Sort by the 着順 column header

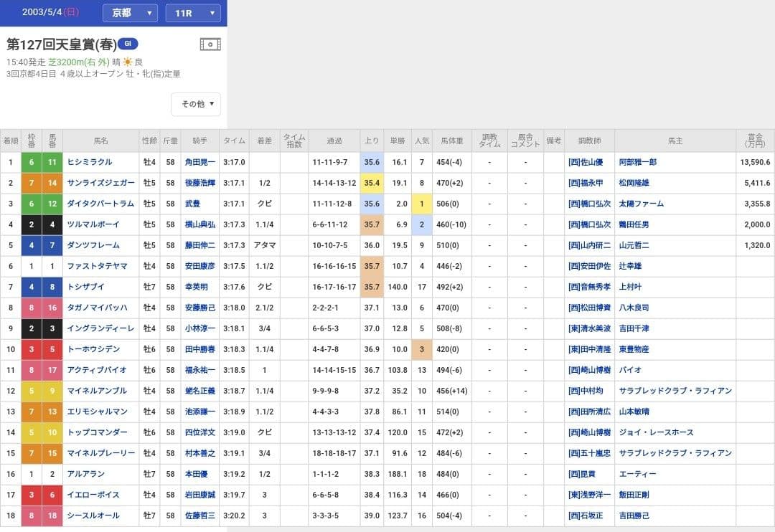(11, 141)
